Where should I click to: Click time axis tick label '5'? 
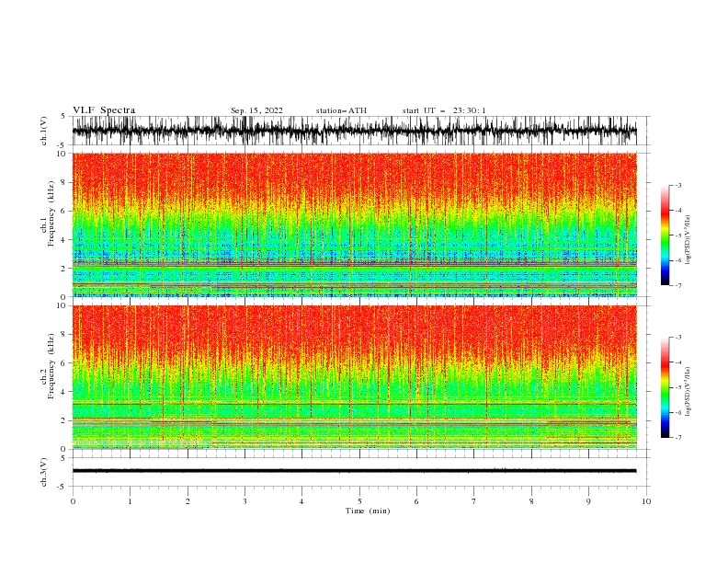(x=359, y=501)
